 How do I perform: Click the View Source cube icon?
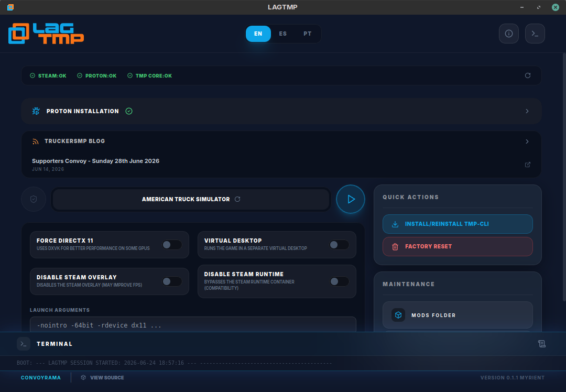83,377
